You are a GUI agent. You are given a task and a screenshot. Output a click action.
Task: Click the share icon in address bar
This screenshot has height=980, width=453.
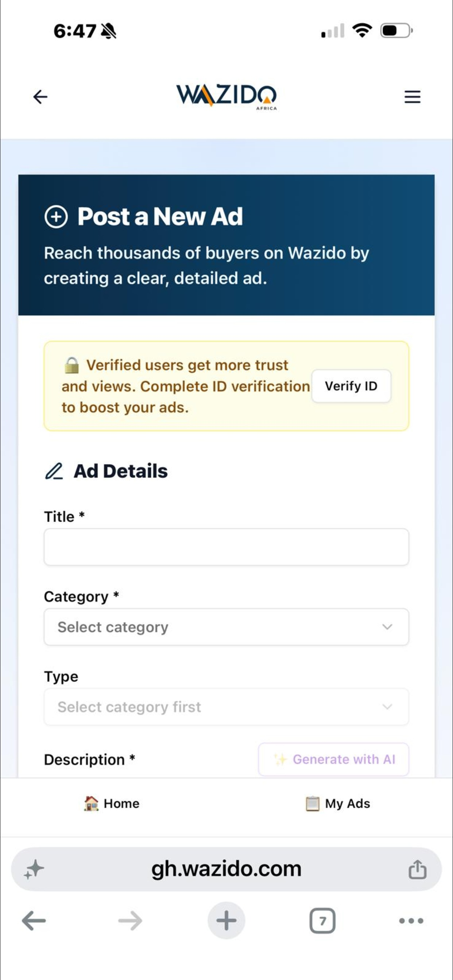pos(417,869)
